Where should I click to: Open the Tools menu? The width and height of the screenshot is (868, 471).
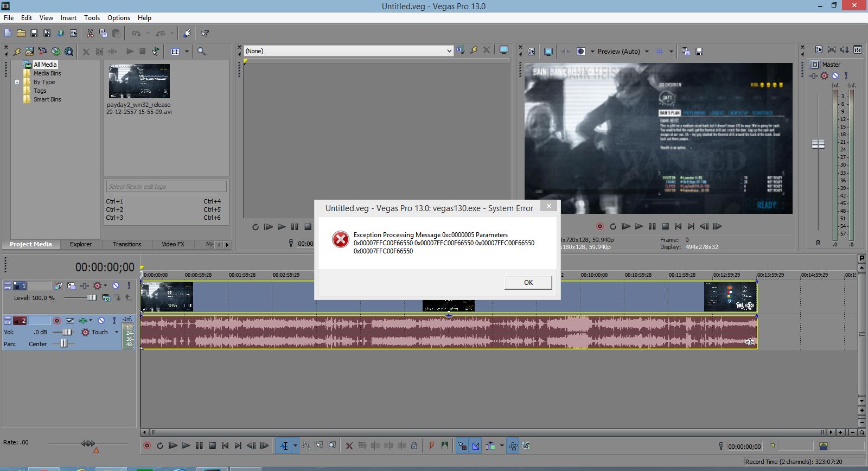pyautogui.click(x=92, y=17)
